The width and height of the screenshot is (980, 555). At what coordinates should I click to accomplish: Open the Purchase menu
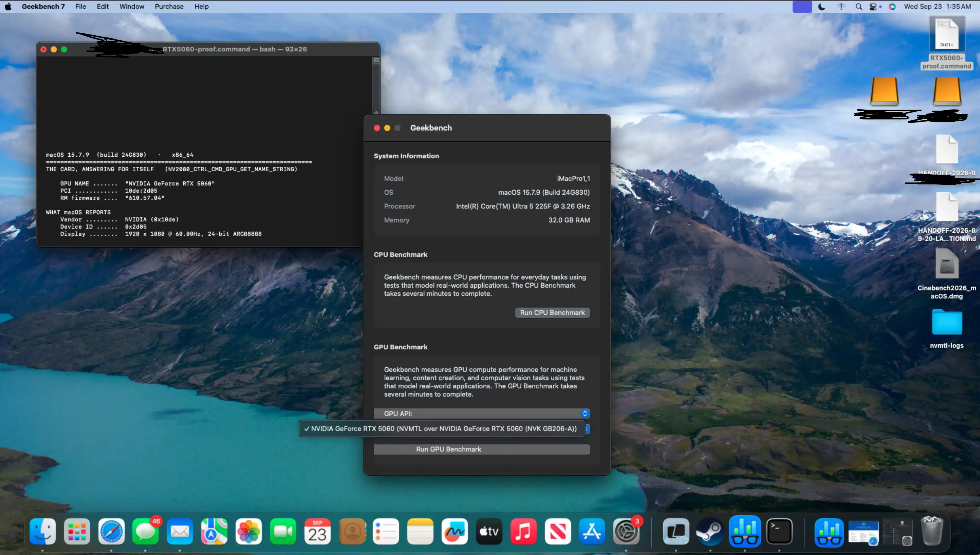(169, 6)
